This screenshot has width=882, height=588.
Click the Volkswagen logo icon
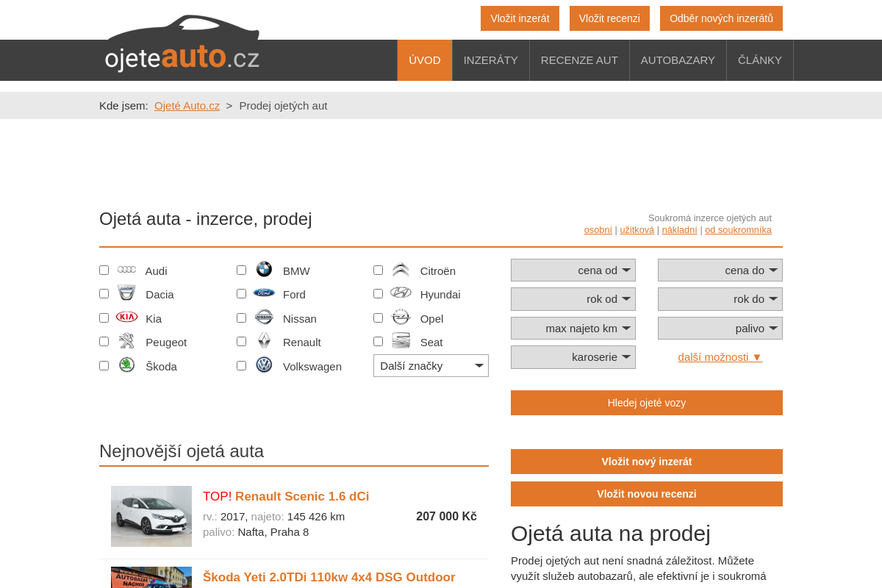tap(264, 364)
